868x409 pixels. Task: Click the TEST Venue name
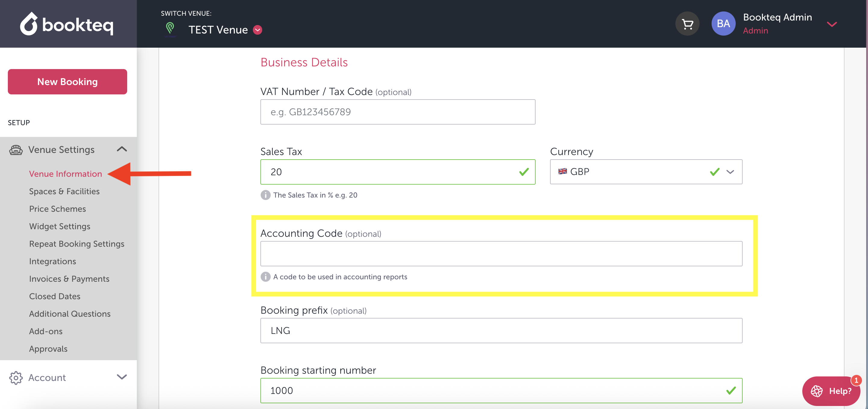(218, 30)
